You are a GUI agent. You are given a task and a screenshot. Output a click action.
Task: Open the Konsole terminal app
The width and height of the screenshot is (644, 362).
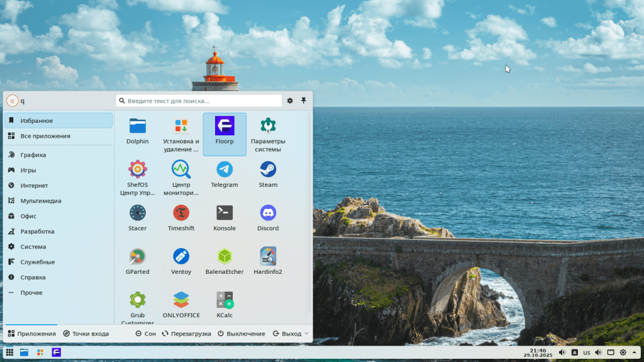tap(225, 218)
